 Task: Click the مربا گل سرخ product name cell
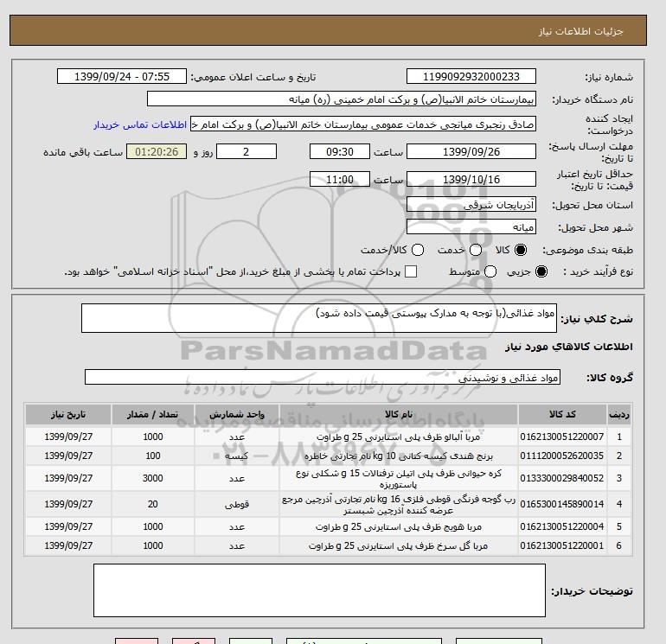click(399, 545)
